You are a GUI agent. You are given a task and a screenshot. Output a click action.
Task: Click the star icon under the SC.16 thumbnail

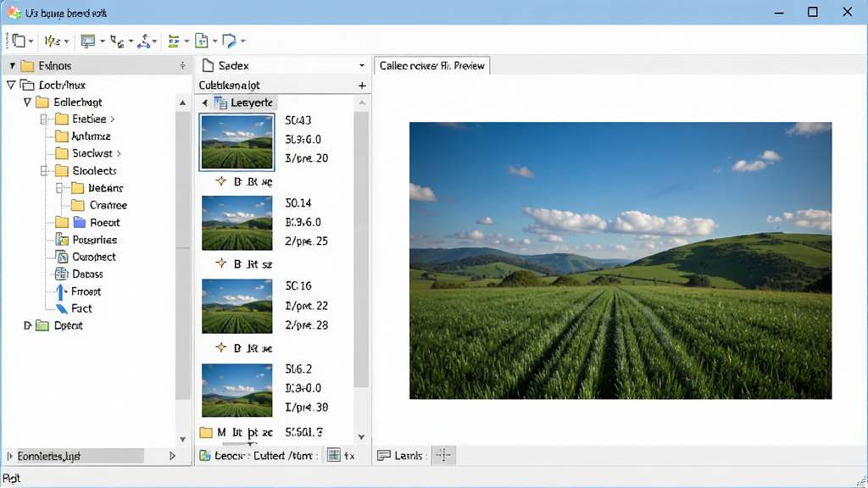coord(221,347)
